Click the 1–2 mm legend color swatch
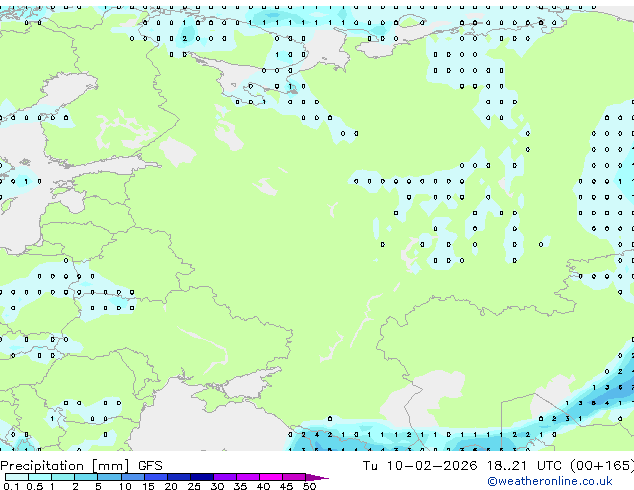 point(63,477)
